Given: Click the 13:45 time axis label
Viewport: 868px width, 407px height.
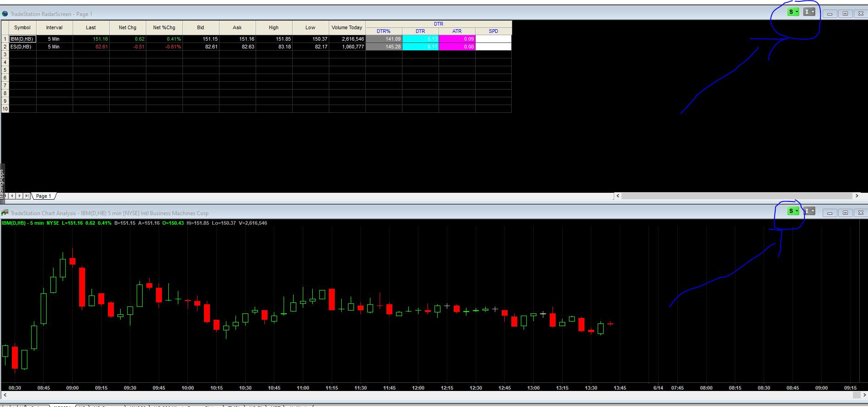Looking at the screenshot, I should click(x=620, y=388).
